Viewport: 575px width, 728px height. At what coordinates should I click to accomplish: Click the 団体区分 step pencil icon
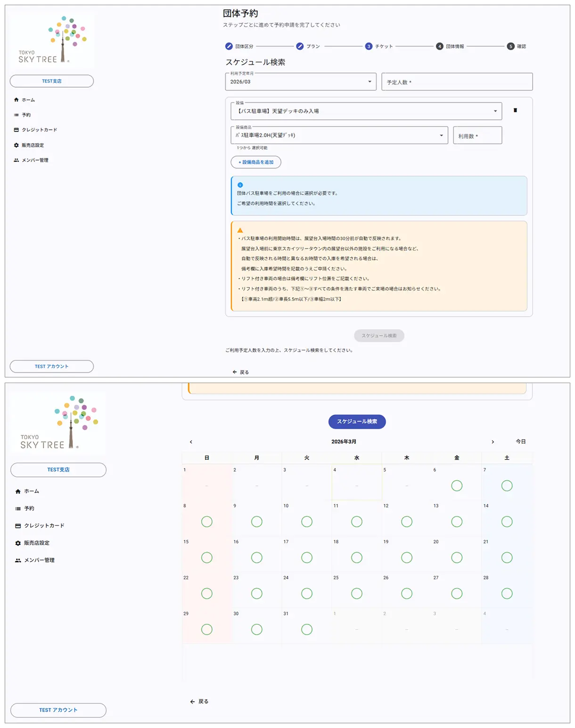(229, 46)
